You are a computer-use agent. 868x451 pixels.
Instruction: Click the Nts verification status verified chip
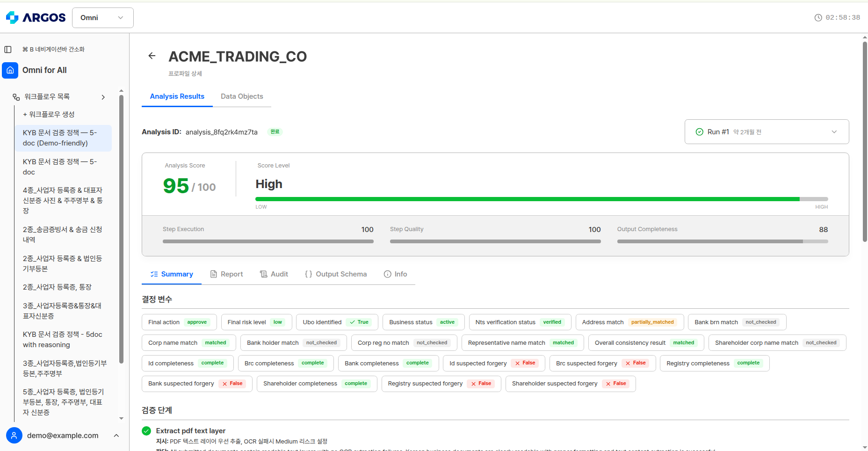click(520, 322)
